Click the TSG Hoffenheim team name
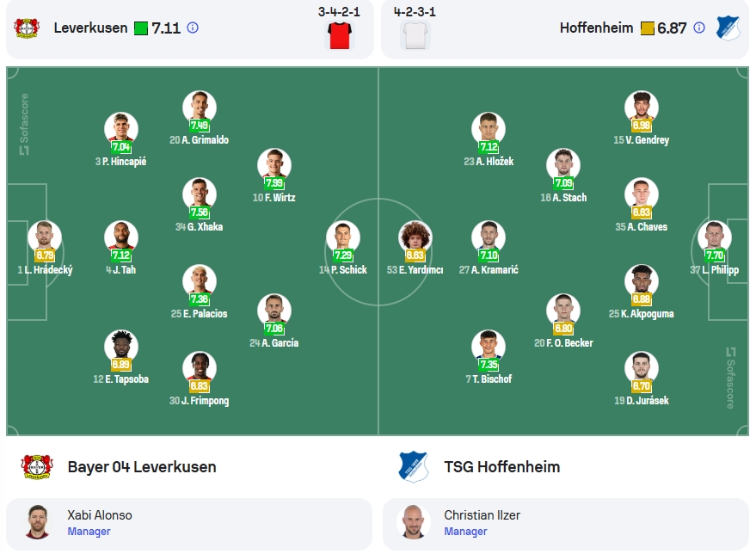756x554 pixels. 502,467
